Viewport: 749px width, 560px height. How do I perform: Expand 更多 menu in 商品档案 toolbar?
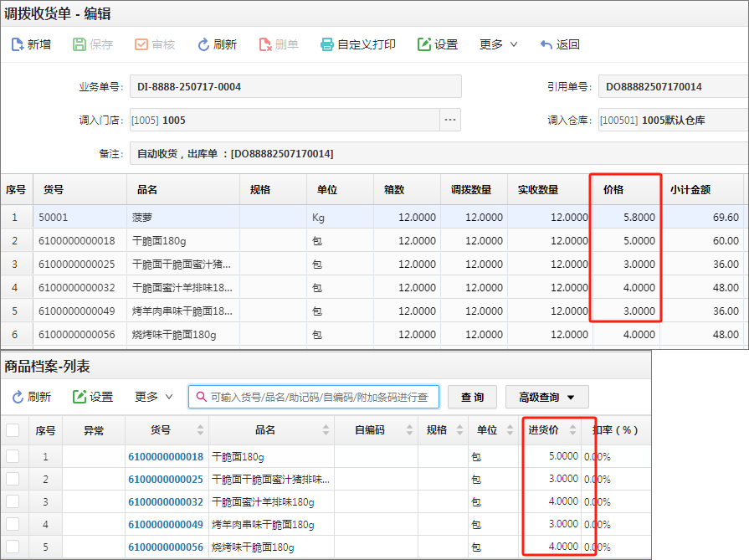(153, 397)
